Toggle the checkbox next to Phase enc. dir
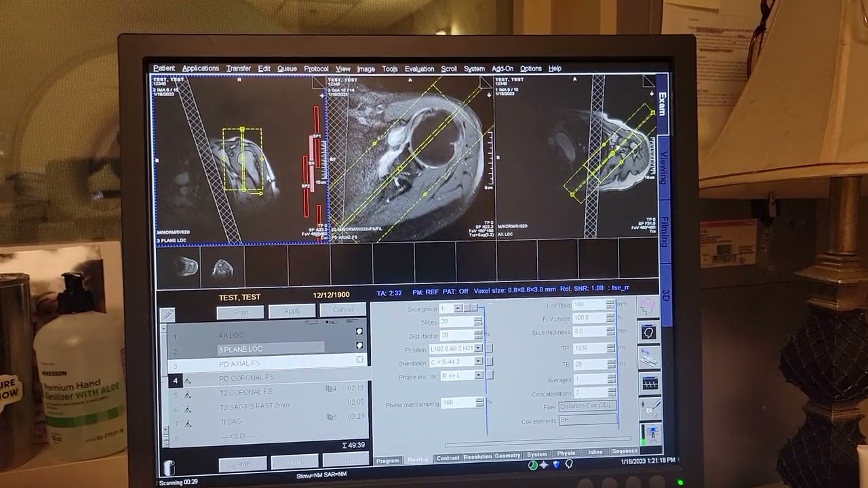Screen dimensions: 868x488 490,375
